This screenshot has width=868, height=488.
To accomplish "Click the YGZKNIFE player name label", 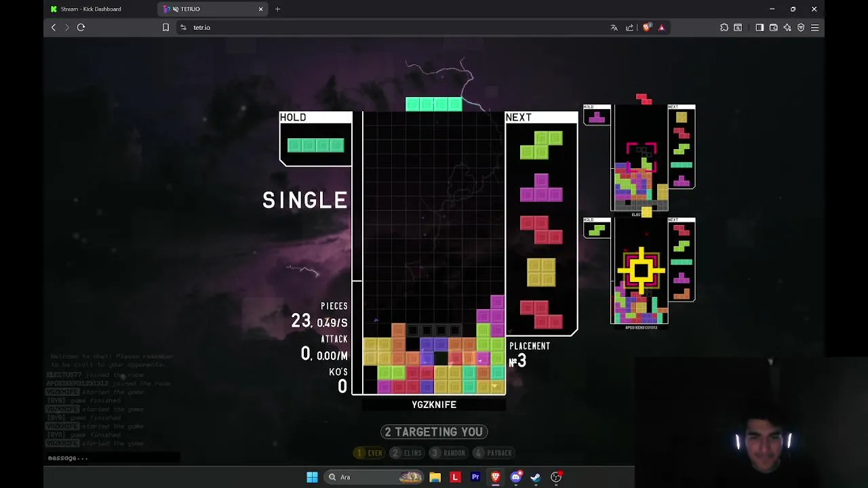I will [434, 405].
